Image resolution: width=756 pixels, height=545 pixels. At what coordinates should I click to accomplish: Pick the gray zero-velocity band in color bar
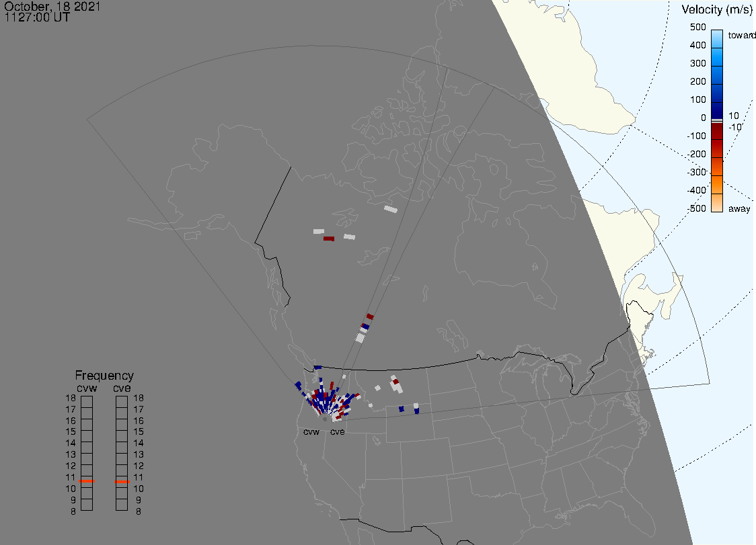717,120
